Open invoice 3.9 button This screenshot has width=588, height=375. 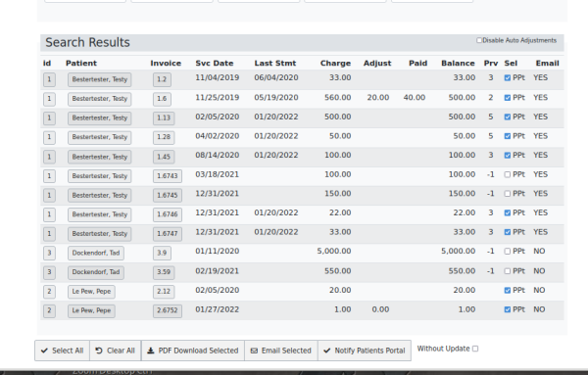[162, 253]
